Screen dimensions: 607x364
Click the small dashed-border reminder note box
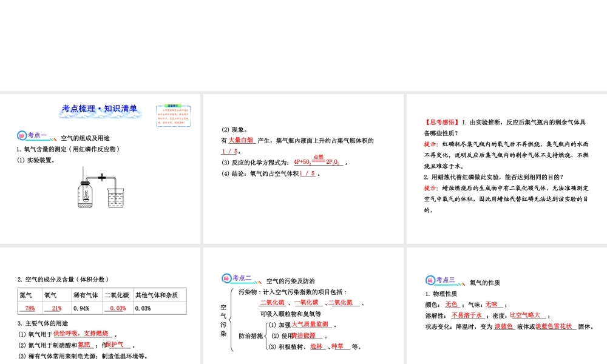(174, 116)
